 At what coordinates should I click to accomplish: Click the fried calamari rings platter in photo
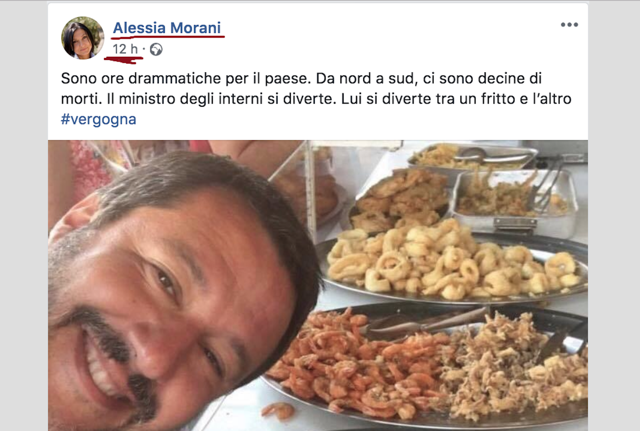pyautogui.click(x=453, y=263)
